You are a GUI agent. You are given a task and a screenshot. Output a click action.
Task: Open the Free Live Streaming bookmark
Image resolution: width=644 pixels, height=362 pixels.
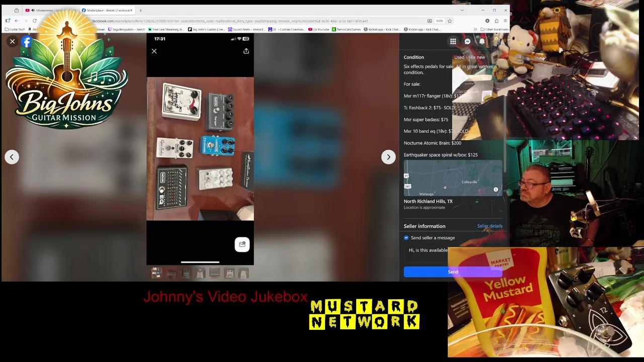click(166, 29)
